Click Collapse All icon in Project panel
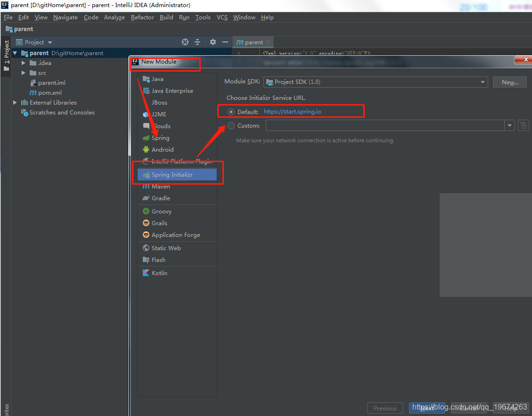532x416 pixels. click(x=197, y=42)
